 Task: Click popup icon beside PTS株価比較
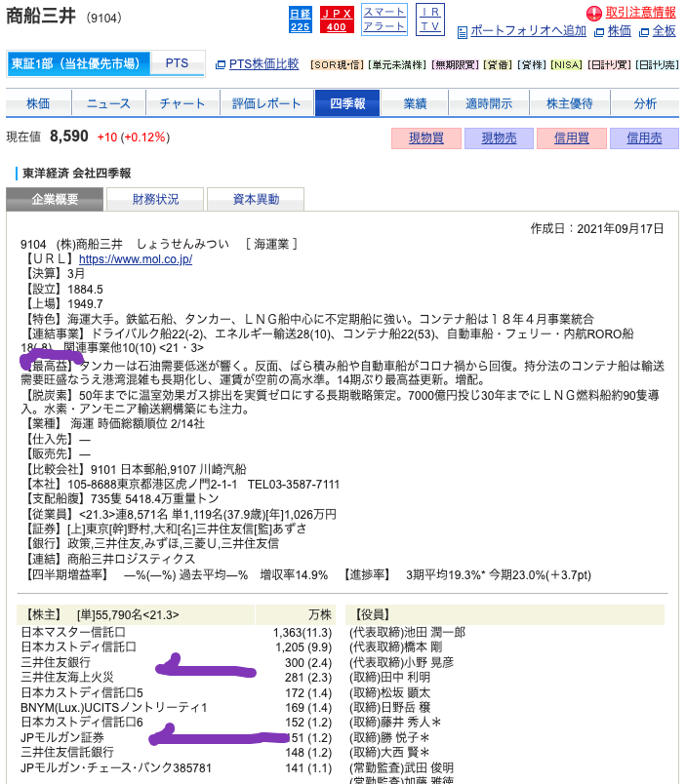[221, 65]
